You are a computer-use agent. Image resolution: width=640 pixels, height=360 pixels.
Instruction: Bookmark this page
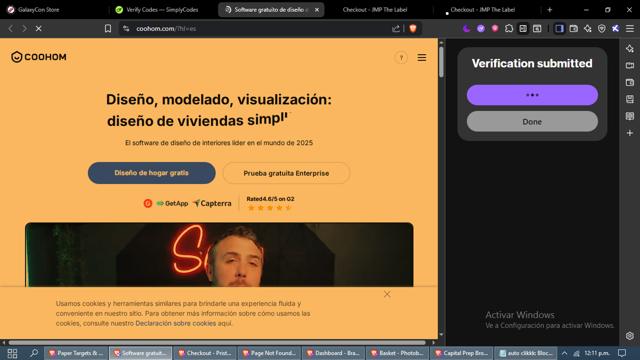[108, 29]
